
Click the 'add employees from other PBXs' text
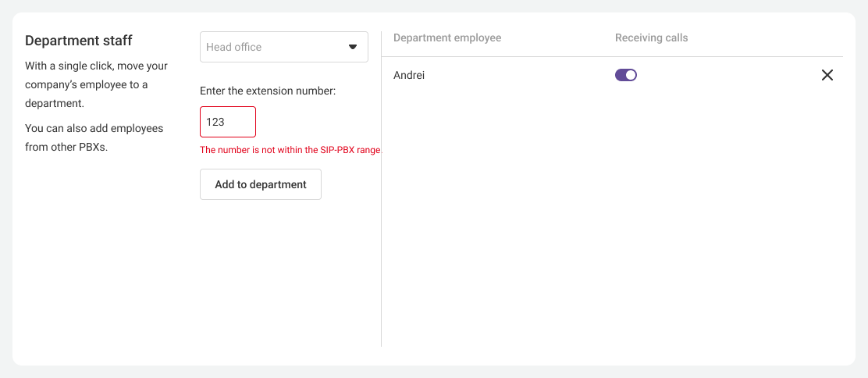[94, 137]
